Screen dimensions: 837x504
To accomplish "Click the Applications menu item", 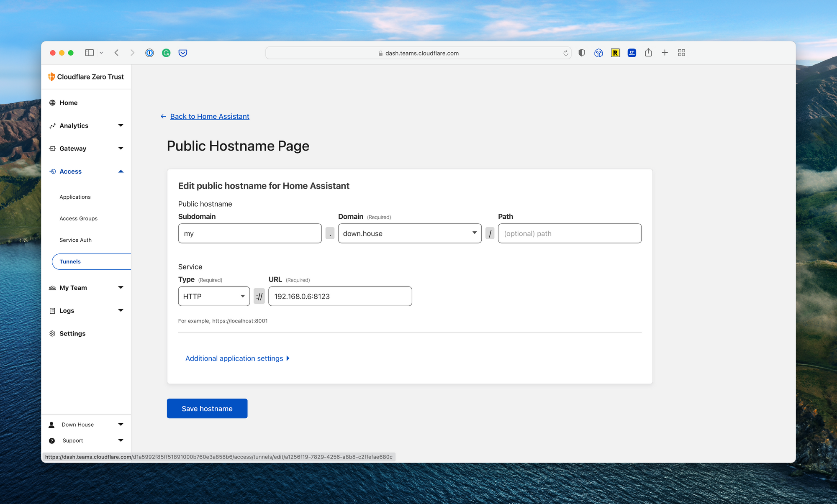I will point(75,196).
